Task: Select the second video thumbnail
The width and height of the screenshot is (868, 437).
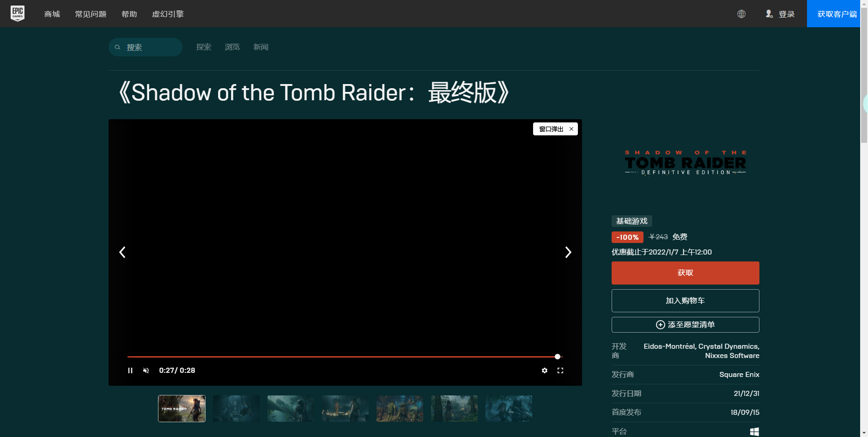Action: tap(236, 408)
